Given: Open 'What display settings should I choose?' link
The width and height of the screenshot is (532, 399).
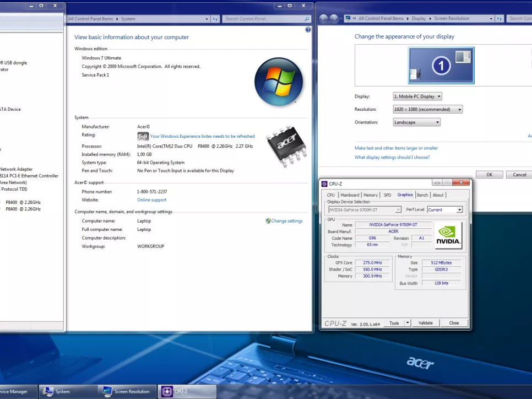Looking at the screenshot, I should tap(392, 157).
